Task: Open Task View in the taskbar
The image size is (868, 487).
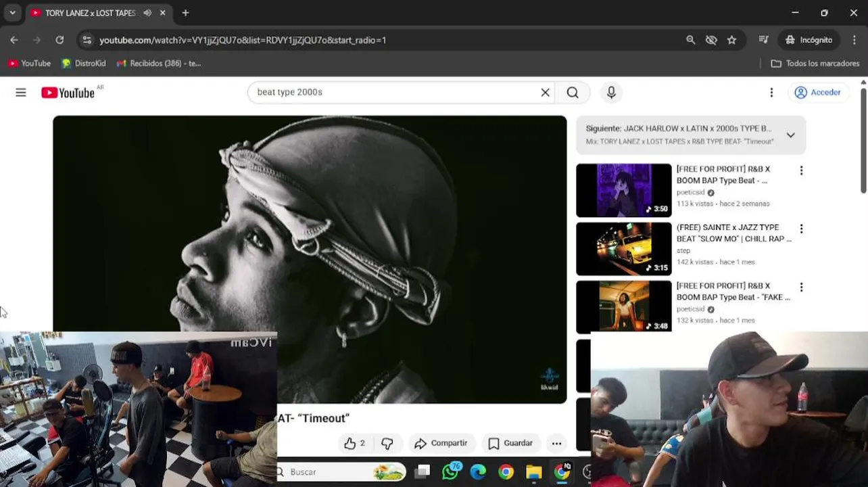Action: tap(423, 472)
